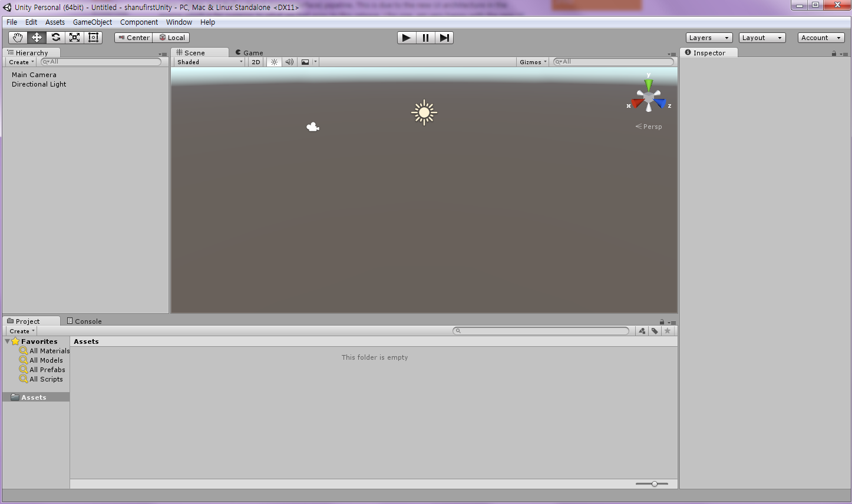The height and width of the screenshot is (504, 852).
Task: Switch to the Scene tab
Action: tap(199, 52)
